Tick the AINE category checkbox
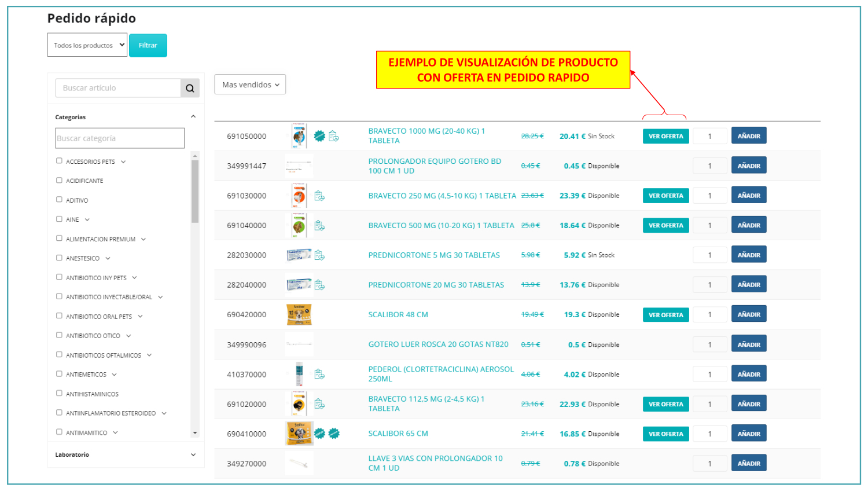868x488 pixels. [x=59, y=219]
